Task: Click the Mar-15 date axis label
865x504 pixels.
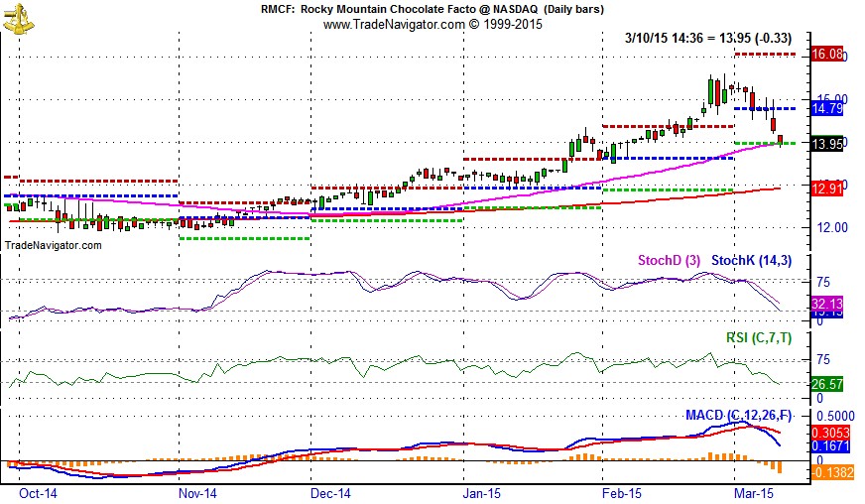Action: click(x=755, y=493)
